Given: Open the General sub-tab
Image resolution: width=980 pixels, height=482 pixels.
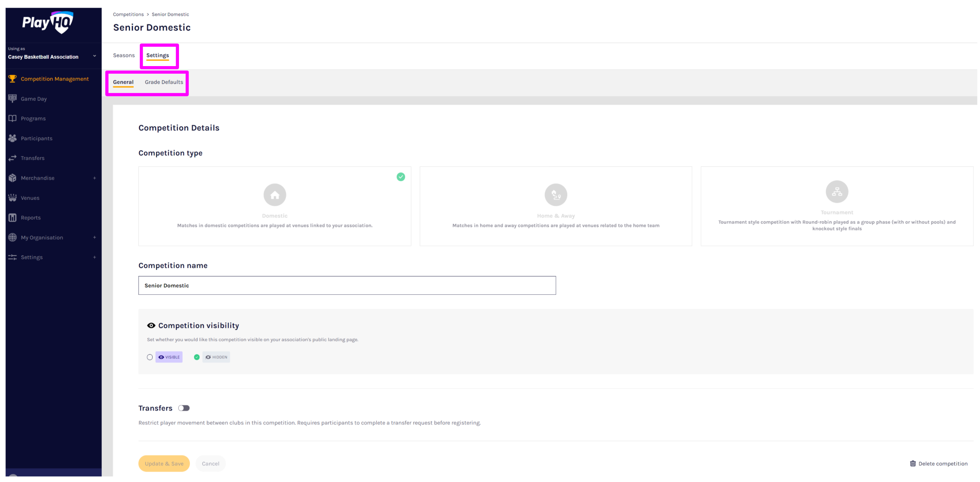Looking at the screenshot, I should point(123,82).
